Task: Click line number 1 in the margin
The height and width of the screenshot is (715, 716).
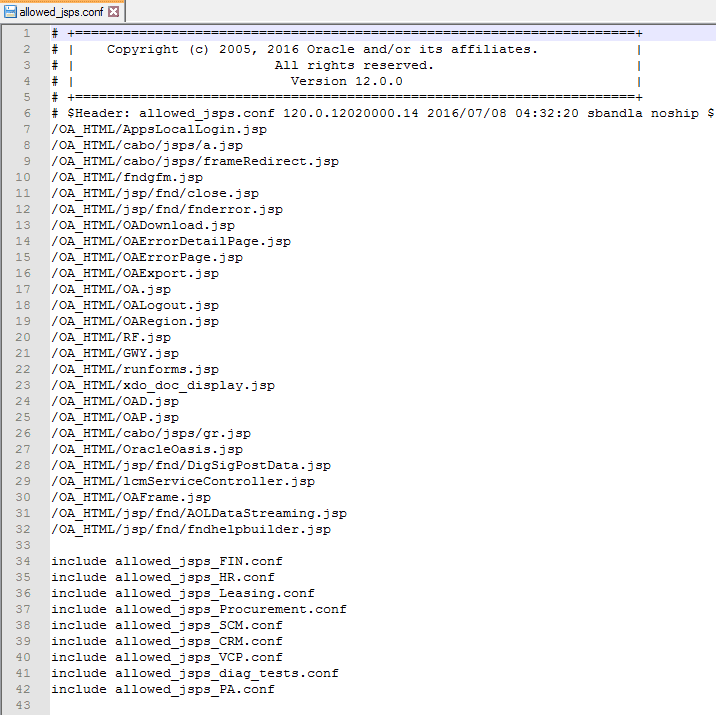Action: pyautogui.click(x=27, y=33)
